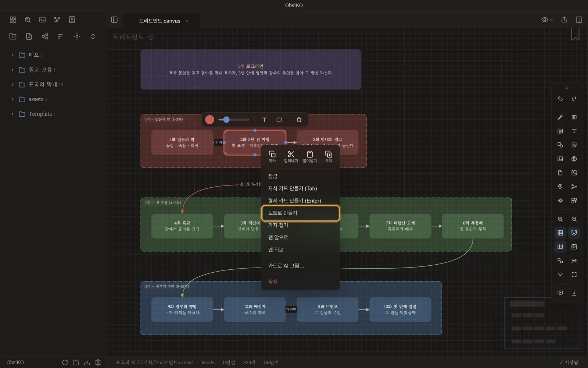Expand the assets folder
Screen dimensions: 588x368
(12, 99)
